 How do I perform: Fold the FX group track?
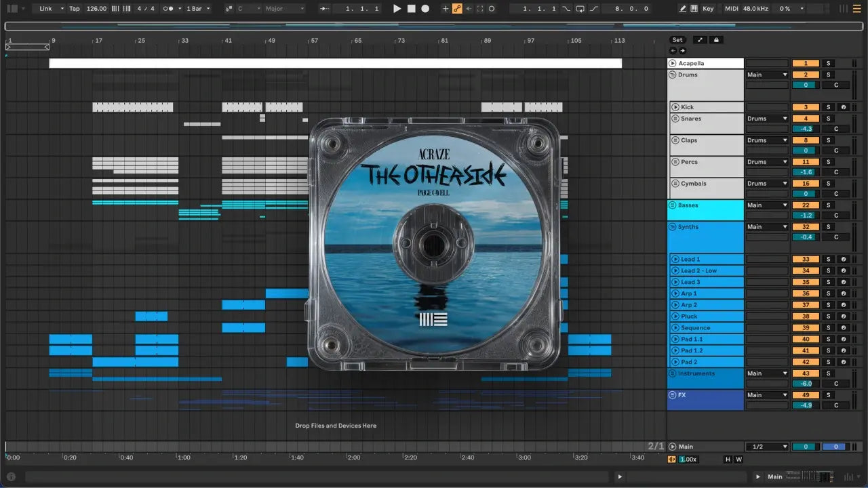(672, 395)
